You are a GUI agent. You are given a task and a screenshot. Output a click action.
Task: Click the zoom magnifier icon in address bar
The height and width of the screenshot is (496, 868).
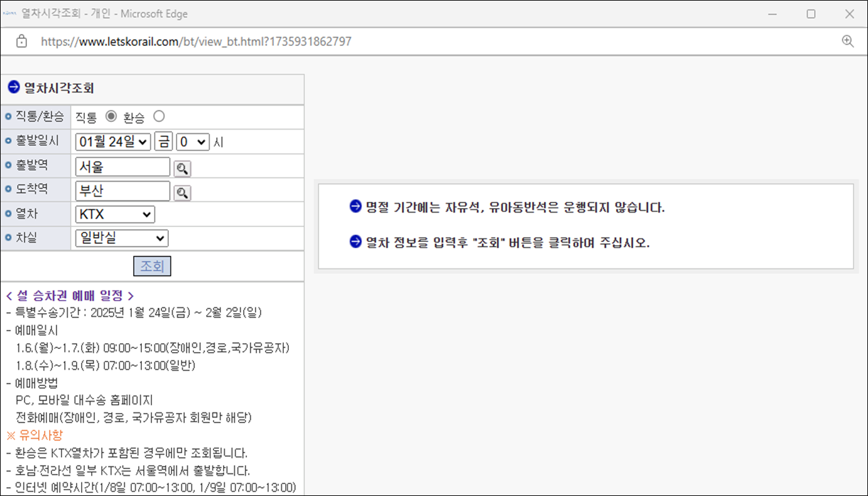pyautogui.click(x=847, y=41)
